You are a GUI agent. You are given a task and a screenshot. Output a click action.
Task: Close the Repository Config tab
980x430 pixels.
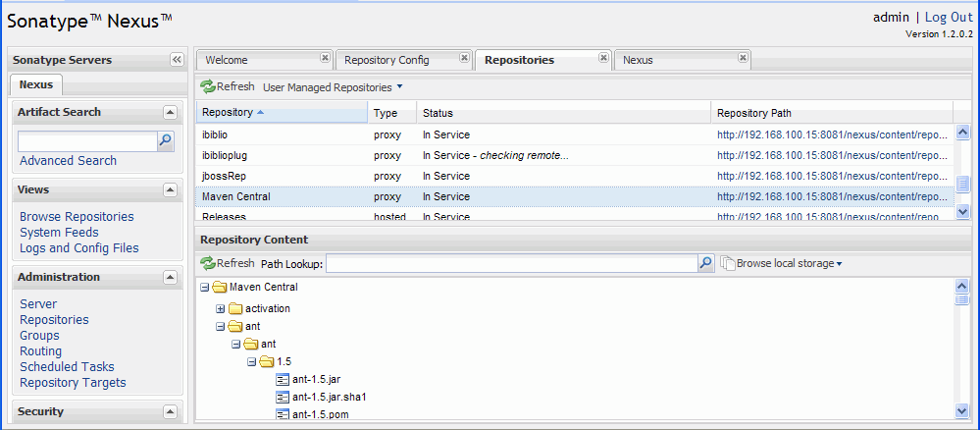(x=463, y=58)
